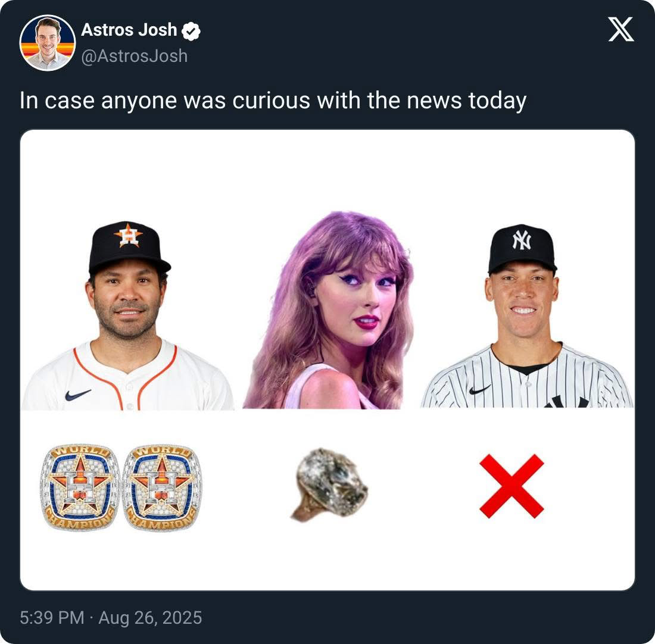Click the player in Astros jersey photo
Viewport: 655px width, 644px height.
click(128, 315)
